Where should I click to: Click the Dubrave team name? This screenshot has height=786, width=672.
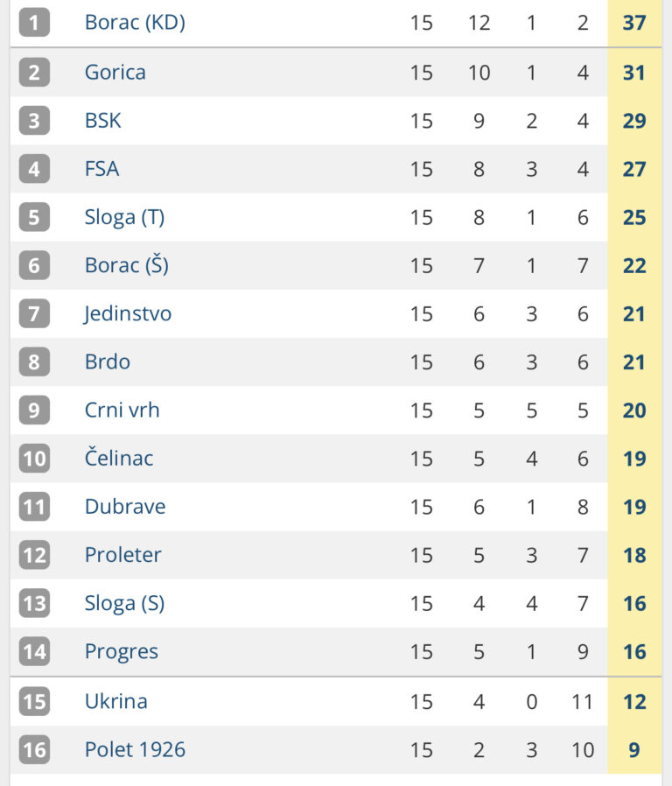tap(125, 507)
